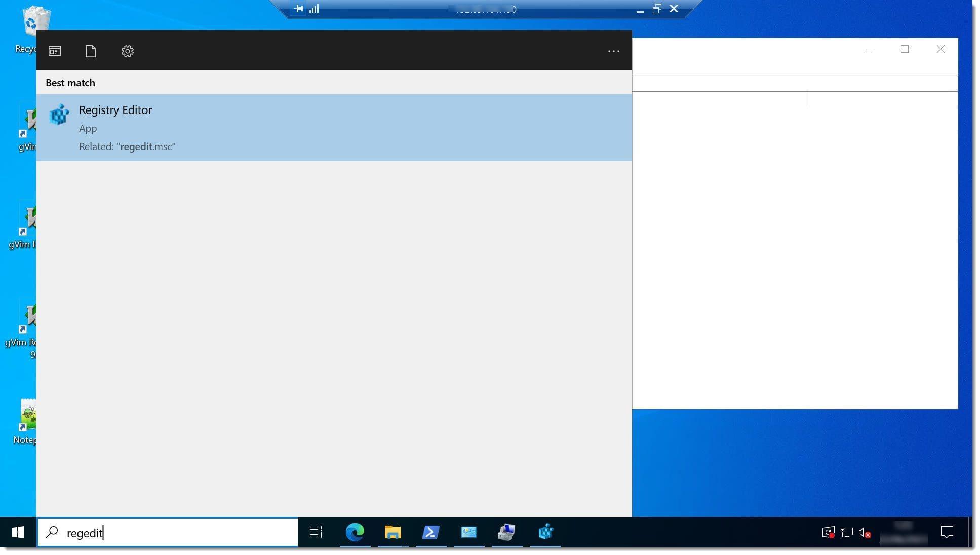Close the remote desktop connection bar
The image size is (980, 555).
pyautogui.click(x=674, y=9)
